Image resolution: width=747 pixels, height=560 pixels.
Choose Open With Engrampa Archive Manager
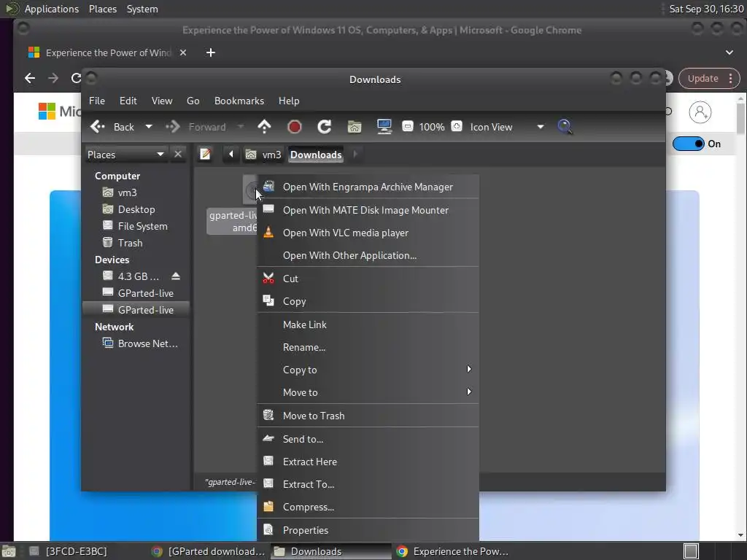368,187
